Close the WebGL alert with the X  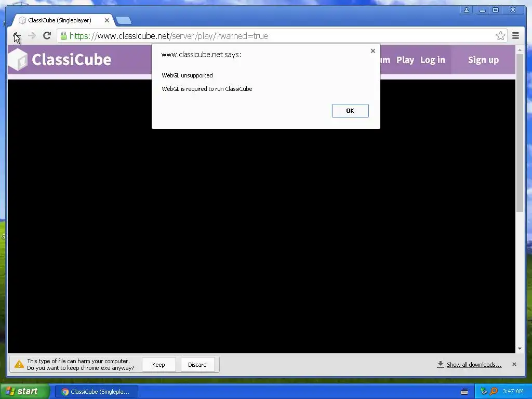373,51
